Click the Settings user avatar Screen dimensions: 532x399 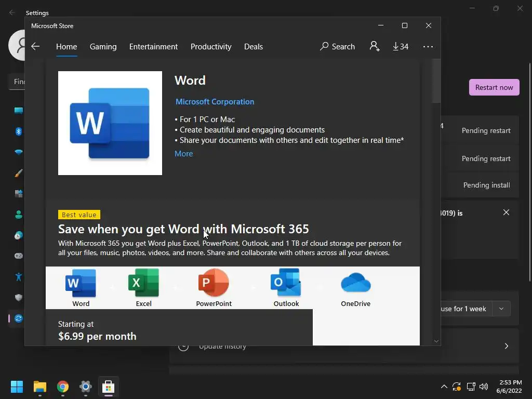[17, 45]
